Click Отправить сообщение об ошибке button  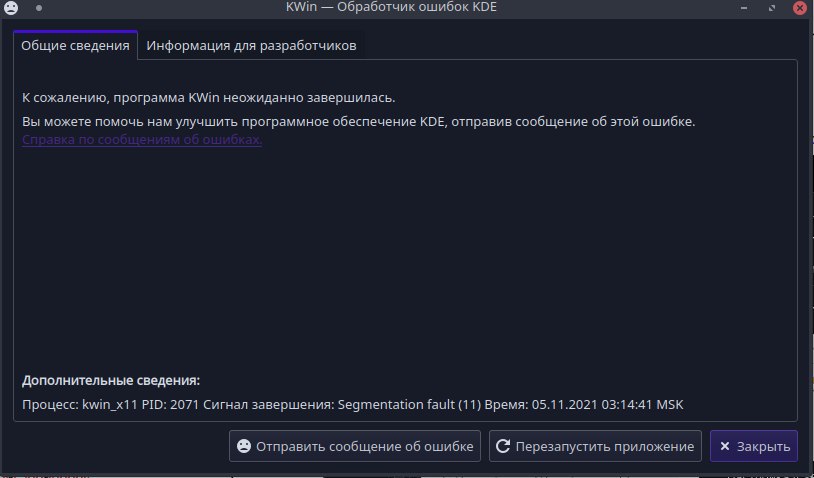[355, 446]
